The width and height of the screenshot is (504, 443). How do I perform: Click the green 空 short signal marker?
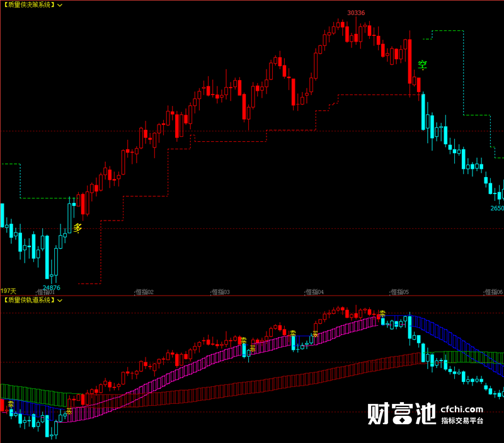(422, 65)
